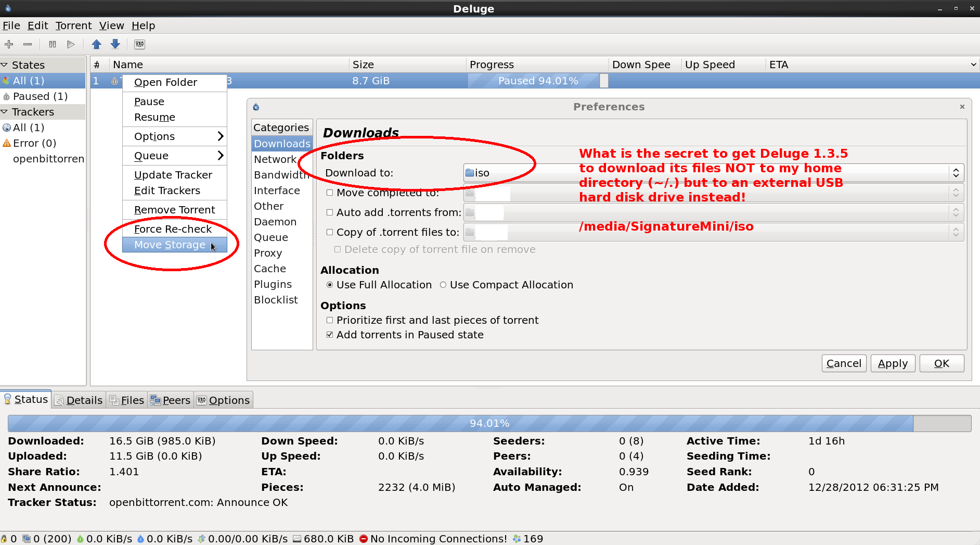Choose Move Storage in the context menu

click(x=175, y=245)
